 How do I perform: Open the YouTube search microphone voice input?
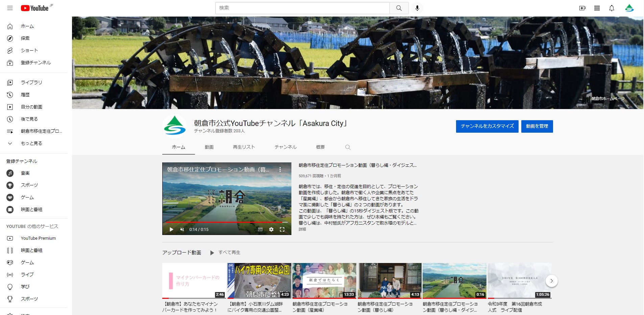[x=417, y=8]
